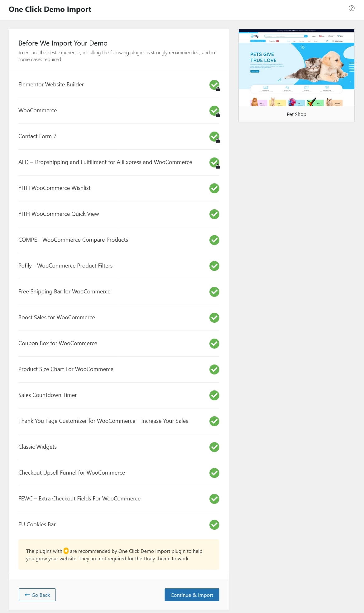364x613 pixels.
Task: Click the Go Back button
Action: 37,595
